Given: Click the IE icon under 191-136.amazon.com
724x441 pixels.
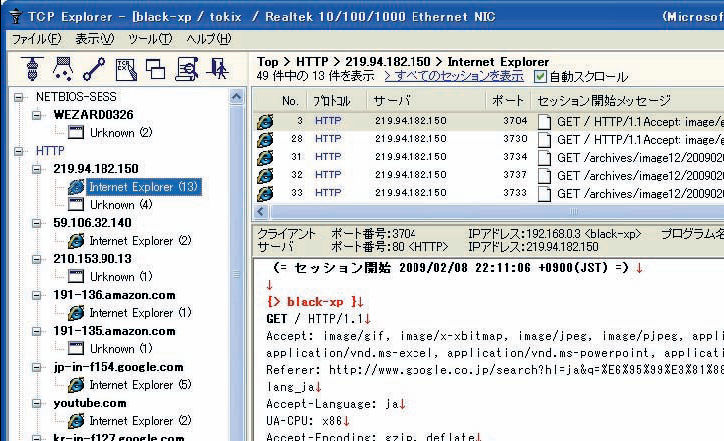Looking at the screenshot, I should (76, 313).
